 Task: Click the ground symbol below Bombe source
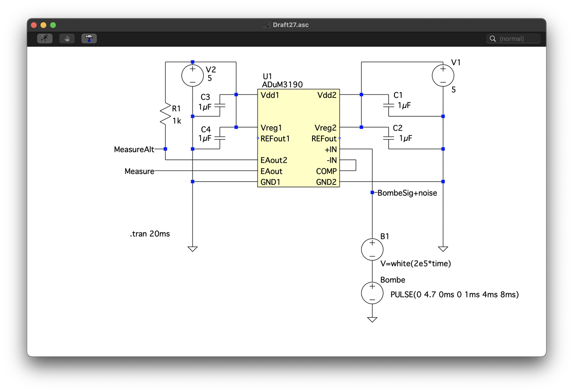pos(372,320)
